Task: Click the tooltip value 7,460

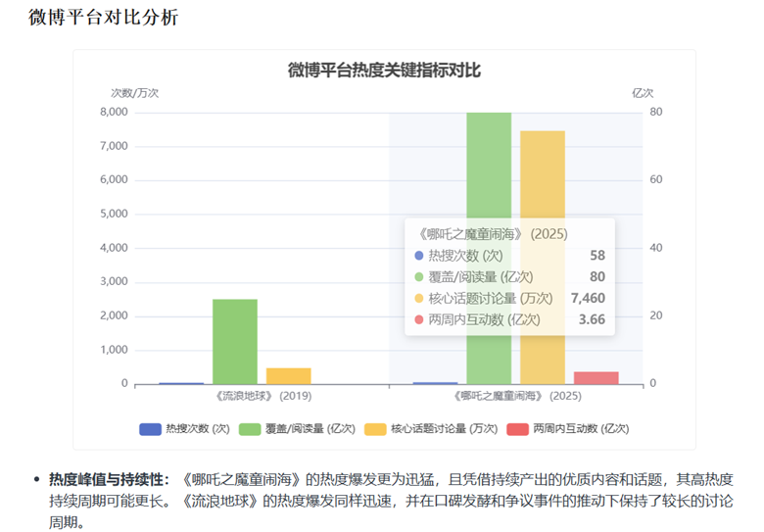Action: (x=588, y=298)
